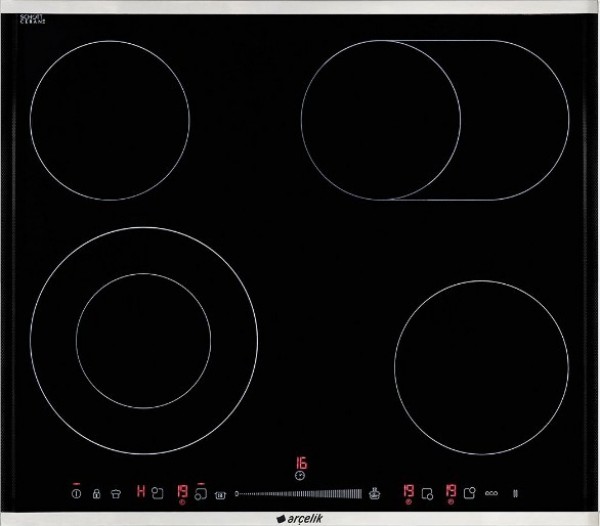Tap the timer dot under front-left 19
This screenshot has width=600, height=526.
tap(182, 502)
